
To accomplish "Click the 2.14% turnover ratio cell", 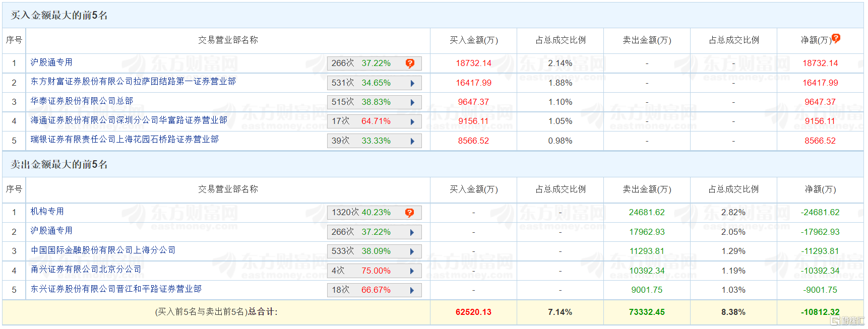I will coord(561,63).
